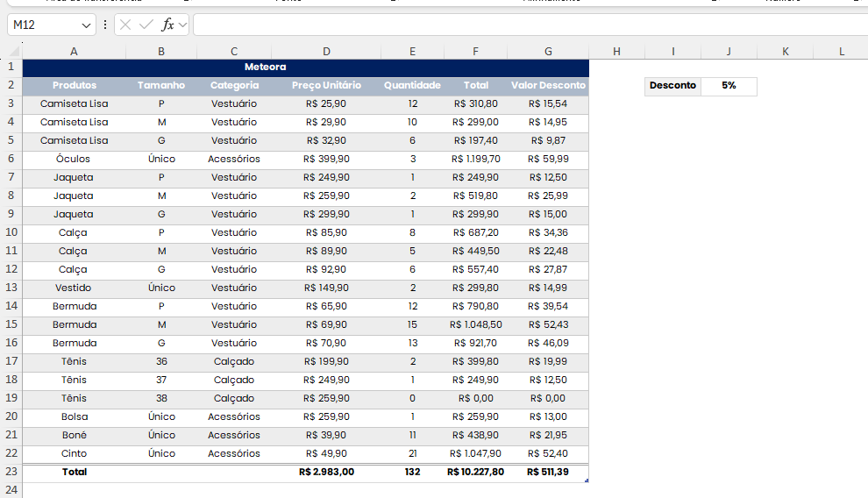Select the R$ 59,99 discount cell
This screenshot has height=498, width=868.
[548, 159]
